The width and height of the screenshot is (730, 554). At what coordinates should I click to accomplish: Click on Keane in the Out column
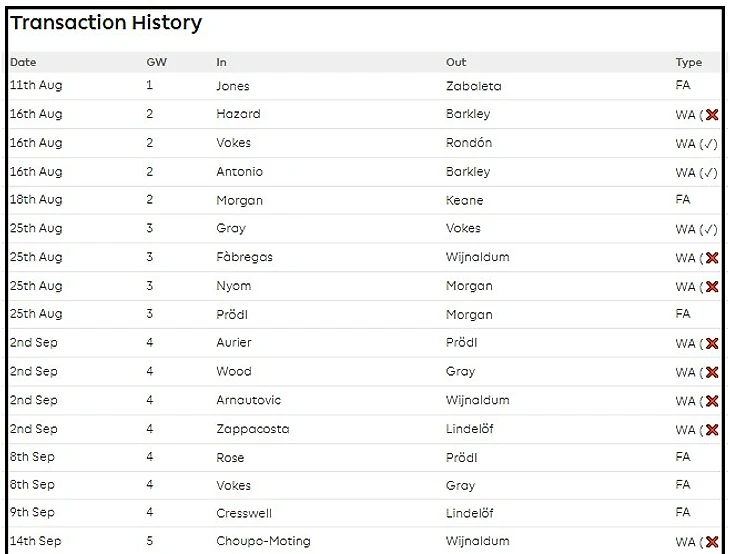464,200
